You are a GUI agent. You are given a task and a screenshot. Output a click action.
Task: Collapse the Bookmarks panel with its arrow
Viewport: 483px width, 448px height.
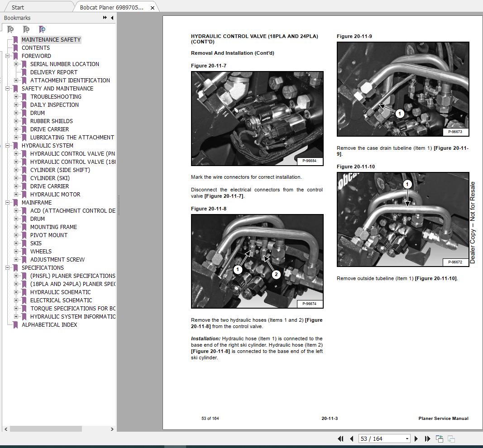coord(112,18)
